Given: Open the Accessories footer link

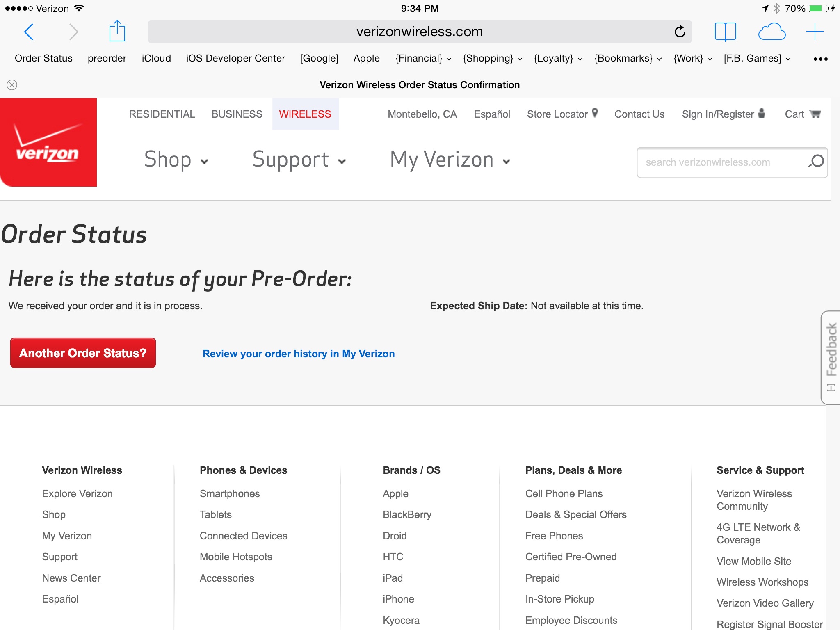Looking at the screenshot, I should point(227,578).
